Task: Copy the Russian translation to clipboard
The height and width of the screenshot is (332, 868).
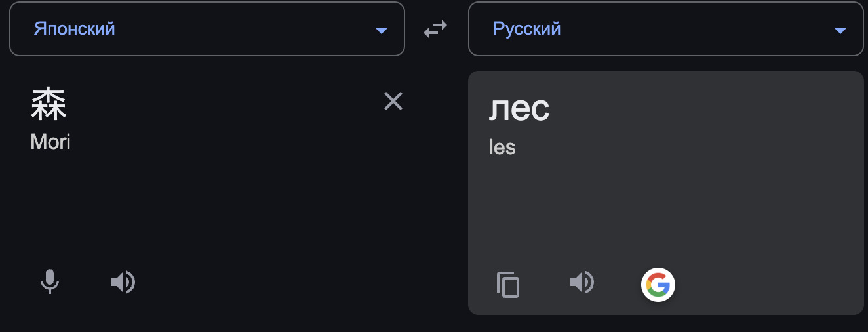Action: click(x=508, y=285)
